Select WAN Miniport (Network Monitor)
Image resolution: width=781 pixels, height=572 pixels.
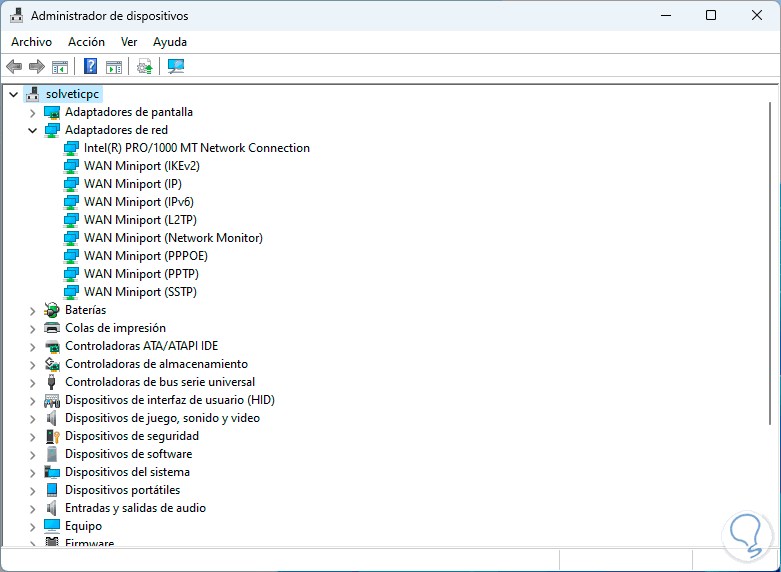pyautogui.click(x=173, y=238)
